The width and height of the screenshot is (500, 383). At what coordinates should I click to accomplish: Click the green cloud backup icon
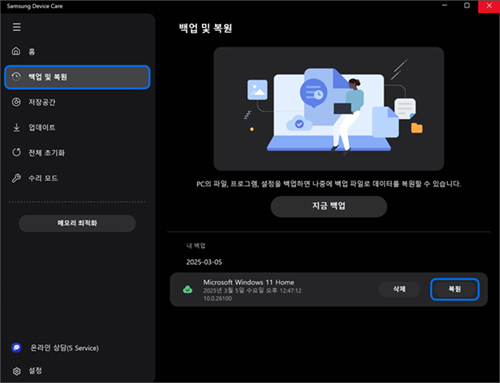(x=188, y=289)
